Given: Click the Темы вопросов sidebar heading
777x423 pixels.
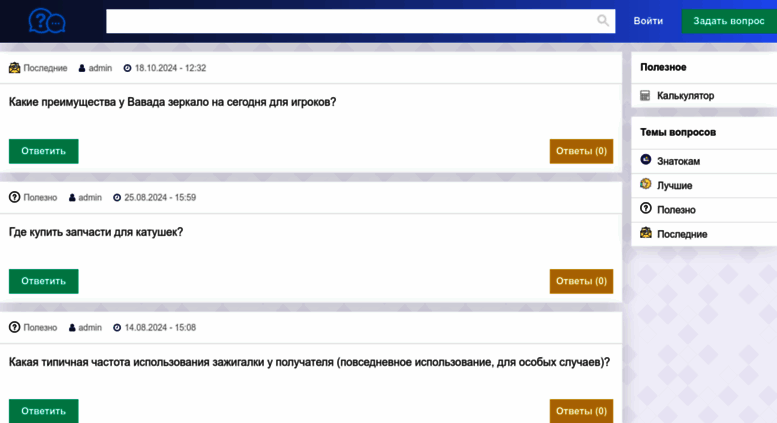Looking at the screenshot, I should (678, 132).
